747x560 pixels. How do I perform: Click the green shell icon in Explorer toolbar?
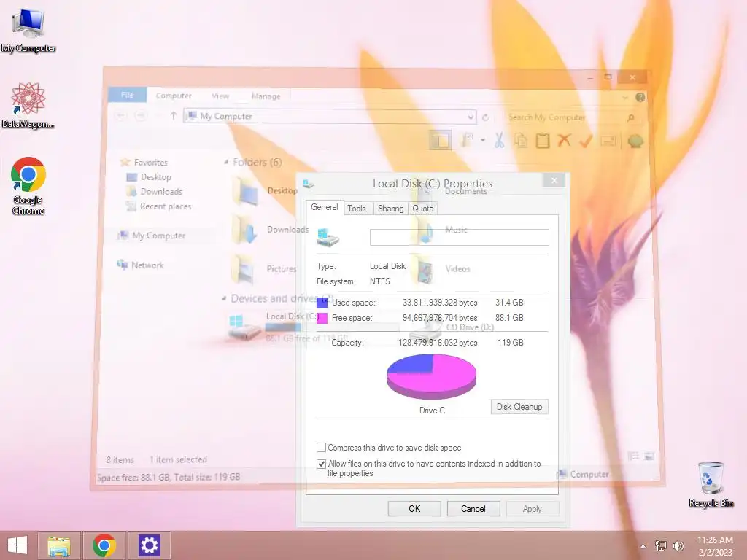click(635, 141)
